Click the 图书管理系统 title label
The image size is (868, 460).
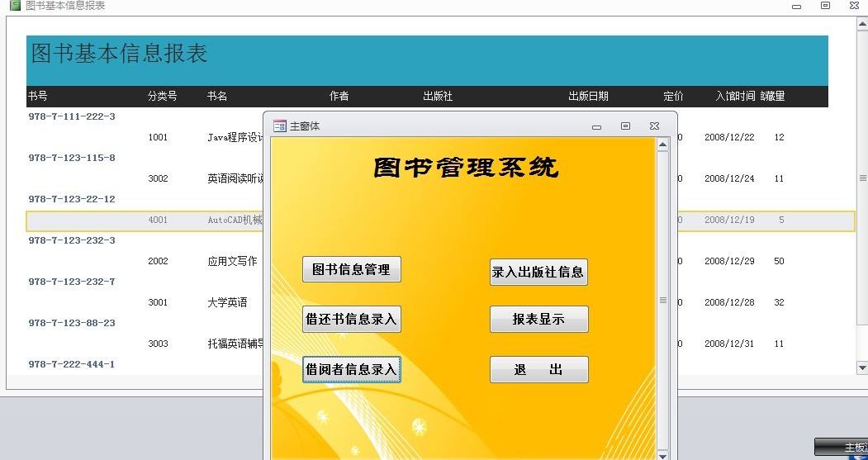(466, 167)
